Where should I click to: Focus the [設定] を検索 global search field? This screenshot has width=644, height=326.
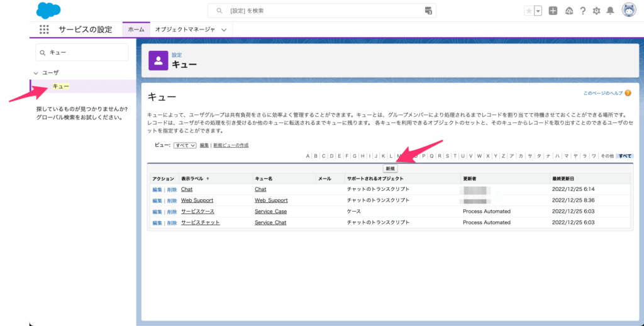click(x=321, y=11)
